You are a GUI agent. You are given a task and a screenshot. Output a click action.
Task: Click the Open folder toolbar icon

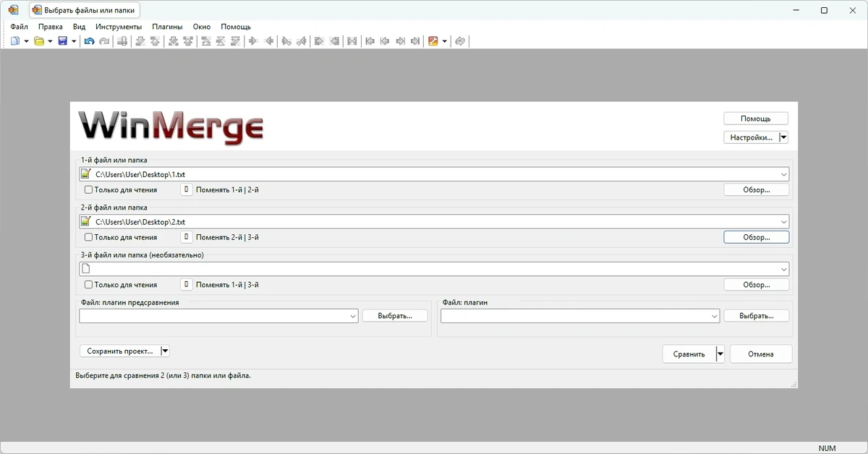pyautogui.click(x=39, y=41)
